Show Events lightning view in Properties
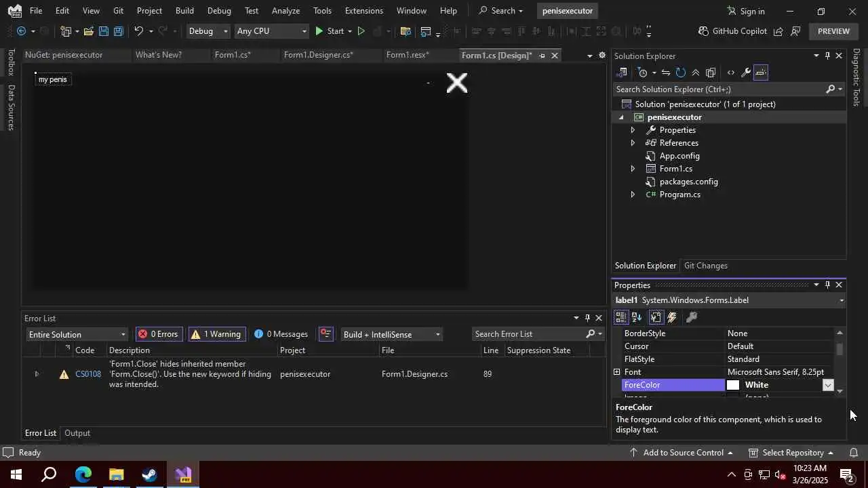This screenshot has width=868, height=488. (672, 317)
